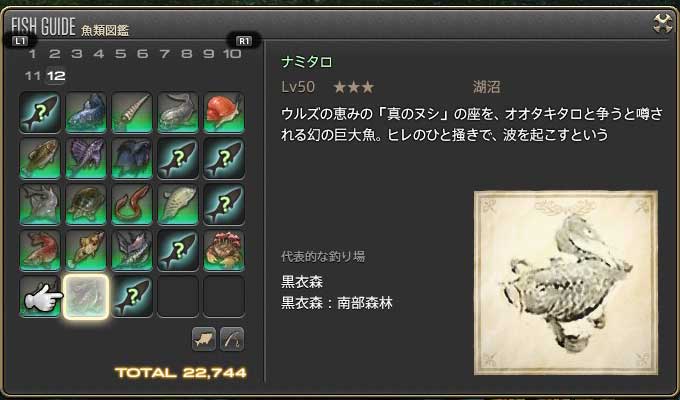Click the R1 next page button
Screen dimensions: 680x400
coord(244,41)
